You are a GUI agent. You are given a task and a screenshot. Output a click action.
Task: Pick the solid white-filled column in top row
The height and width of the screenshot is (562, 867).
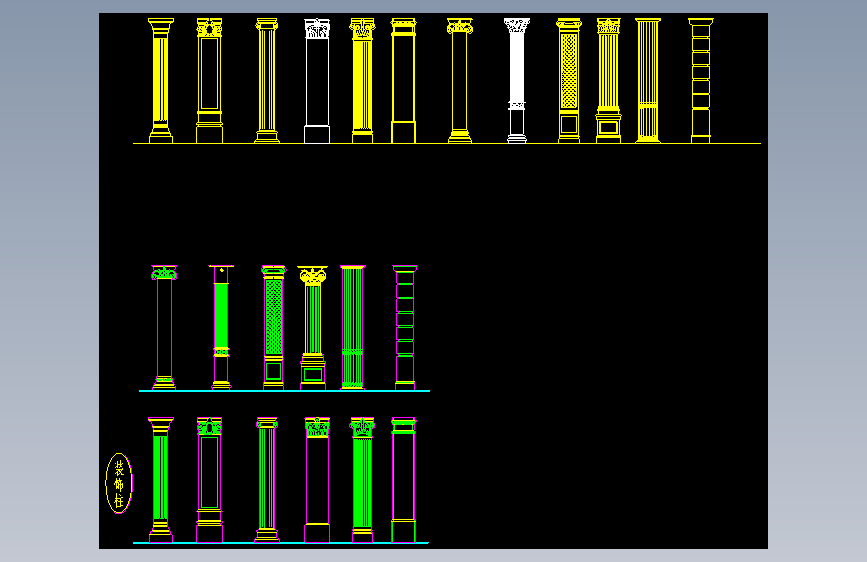tap(516, 81)
